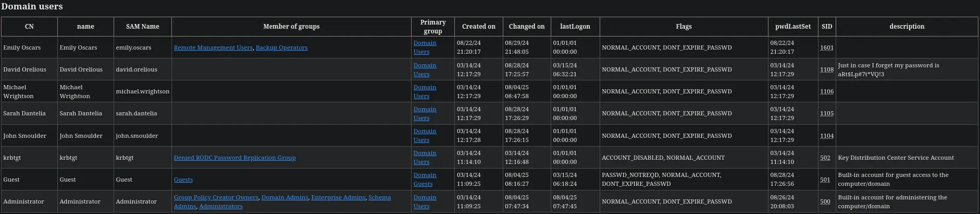Image resolution: width=980 pixels, height=214 pixels.
Task: Open the Remote Management Users group link
Action: (213, 47)
